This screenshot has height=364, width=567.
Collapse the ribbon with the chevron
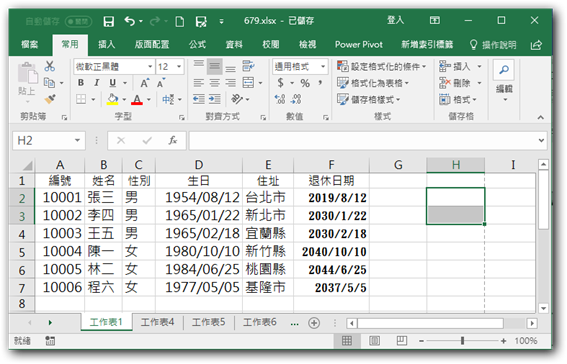541,117
